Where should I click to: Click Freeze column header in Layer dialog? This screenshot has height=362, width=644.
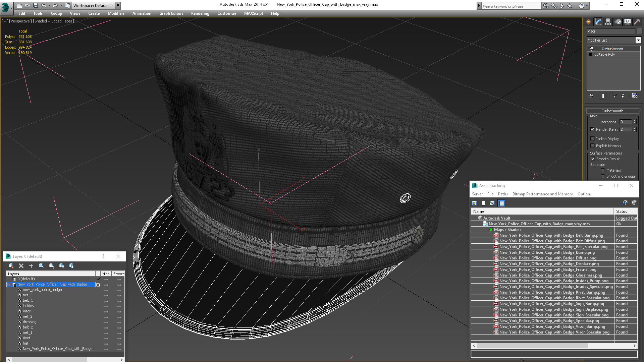(x=119, y=274)
